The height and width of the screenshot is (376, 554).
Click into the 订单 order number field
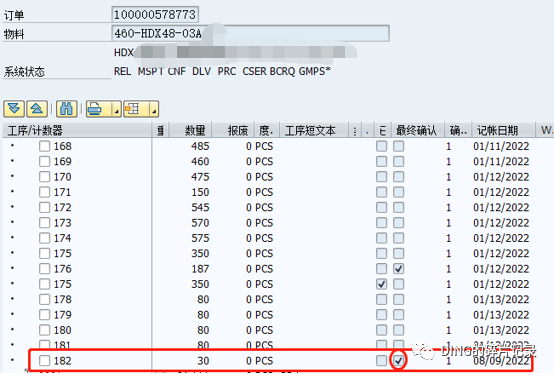click(155, 14)
